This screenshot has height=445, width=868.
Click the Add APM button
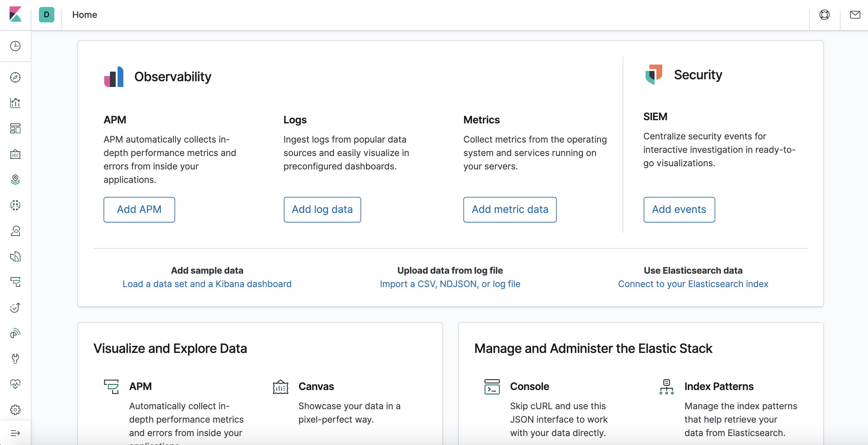point(139,209)
